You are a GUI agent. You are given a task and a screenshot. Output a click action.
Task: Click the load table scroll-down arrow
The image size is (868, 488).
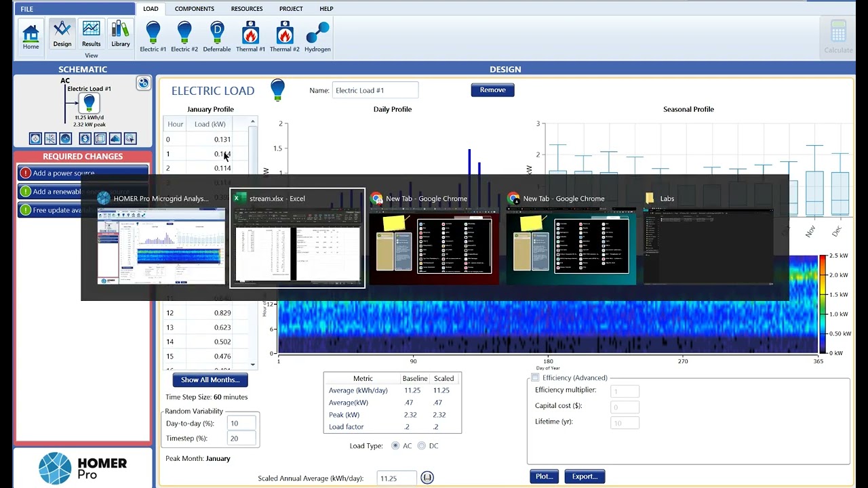[253, 365]
